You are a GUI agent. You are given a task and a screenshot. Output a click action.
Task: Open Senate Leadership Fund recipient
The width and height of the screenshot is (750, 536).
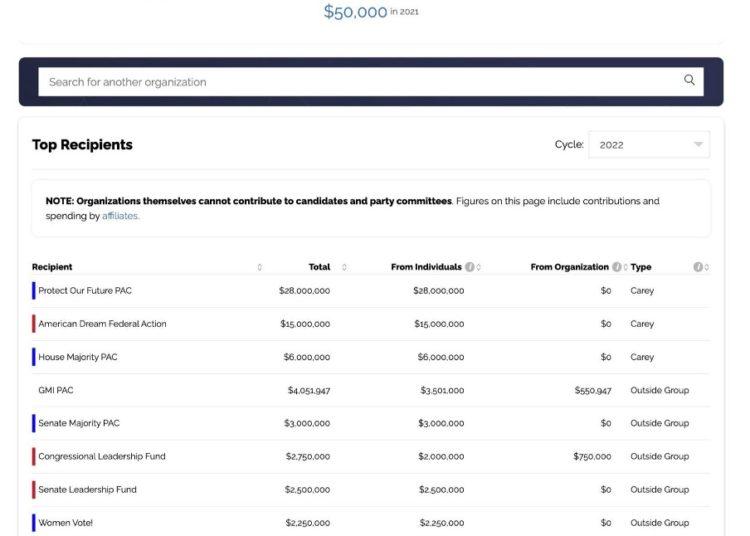coord(87,490)
